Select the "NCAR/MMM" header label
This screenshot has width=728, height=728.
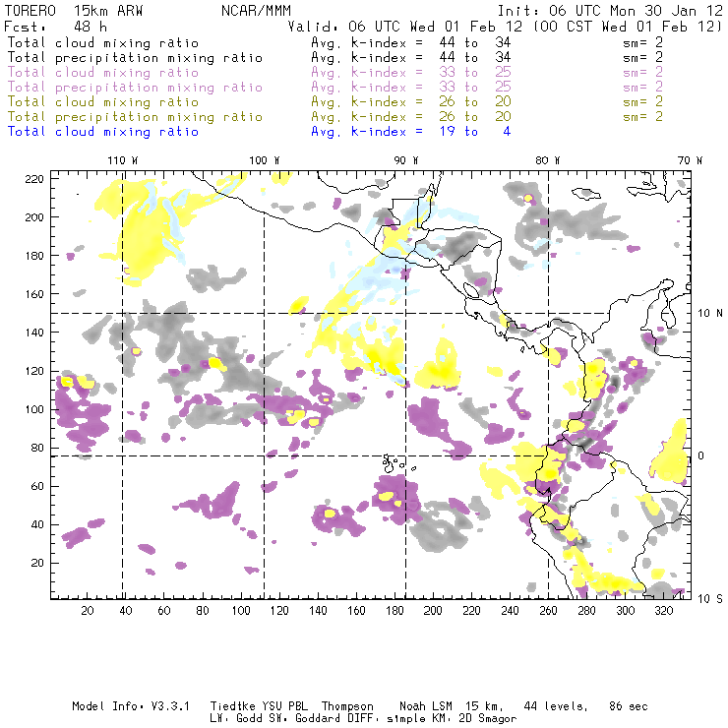coord(256,11)
